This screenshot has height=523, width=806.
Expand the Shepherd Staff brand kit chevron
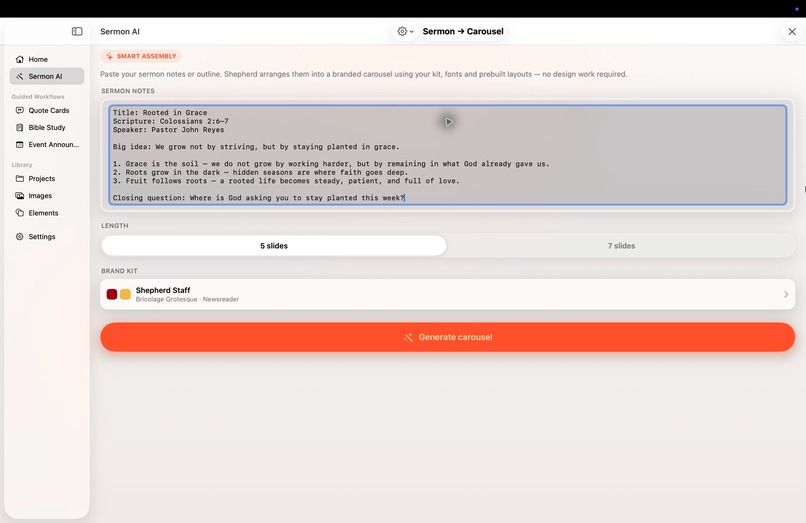coord(786,294)
